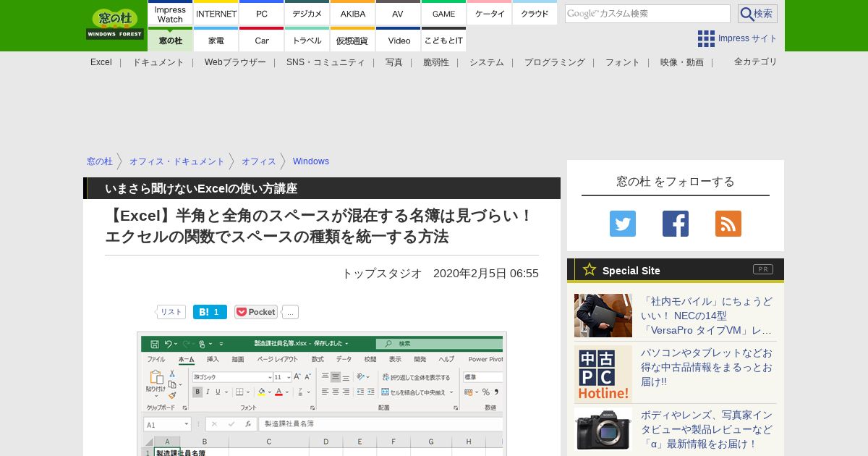Open the Car Watch tab
The height and width of the screenshot is (456, 868).
click(262, 39)
